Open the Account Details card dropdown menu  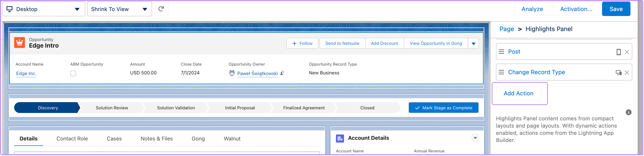tap(475, 138)
